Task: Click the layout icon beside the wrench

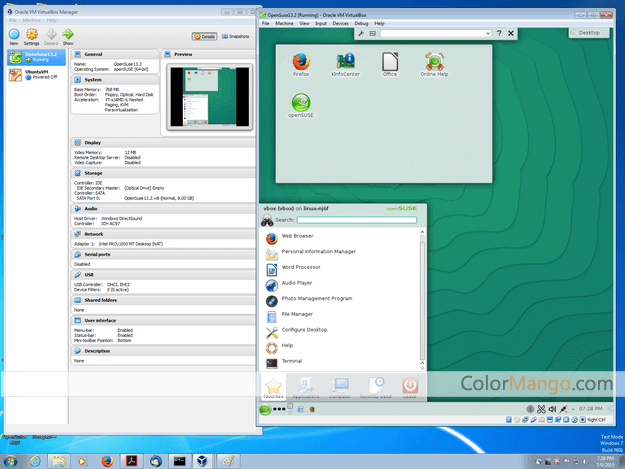Action: [x=373, y=33]
